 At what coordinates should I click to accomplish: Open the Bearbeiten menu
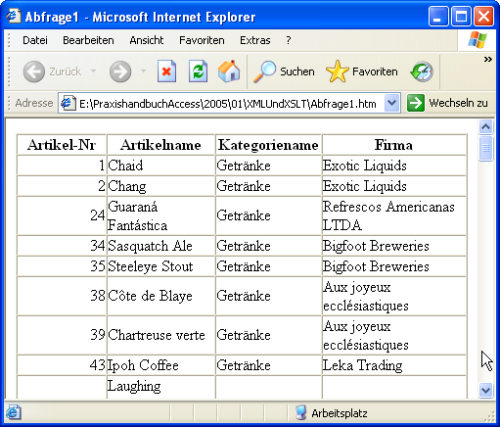[x=88, y=40]
